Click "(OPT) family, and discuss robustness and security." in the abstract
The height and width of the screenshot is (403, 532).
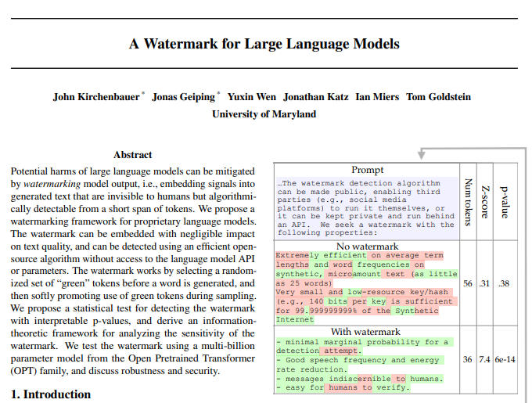(x=115, y=371)
